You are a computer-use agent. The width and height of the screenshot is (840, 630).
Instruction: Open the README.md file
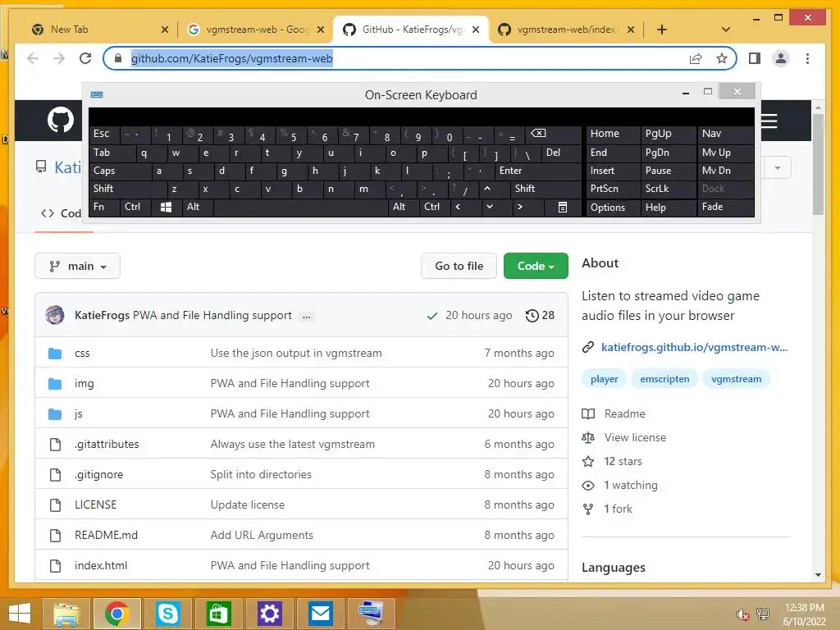(x=106, y=535)
